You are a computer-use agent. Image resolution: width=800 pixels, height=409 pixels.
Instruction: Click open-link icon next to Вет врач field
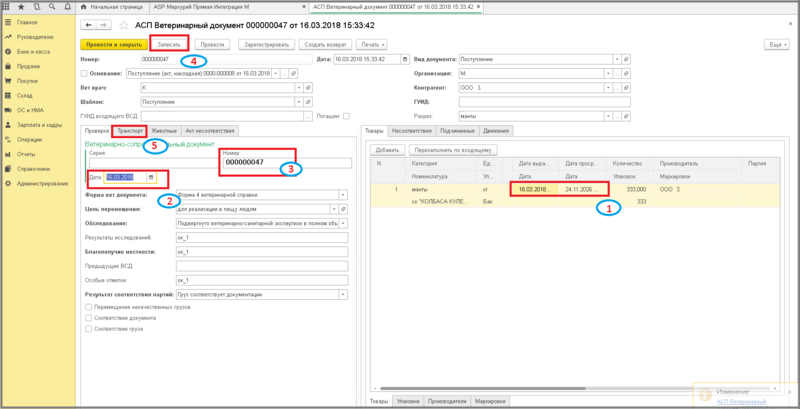[305, 88]
